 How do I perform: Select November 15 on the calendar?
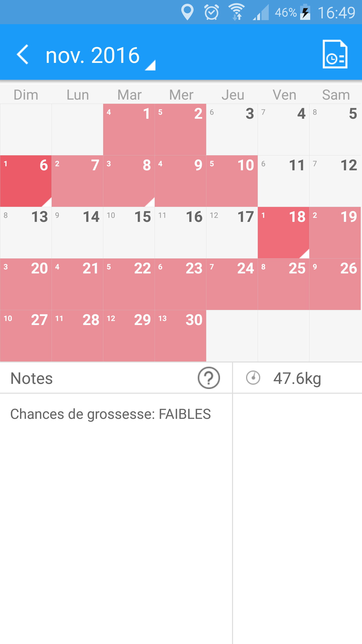[x=129, y=232]
